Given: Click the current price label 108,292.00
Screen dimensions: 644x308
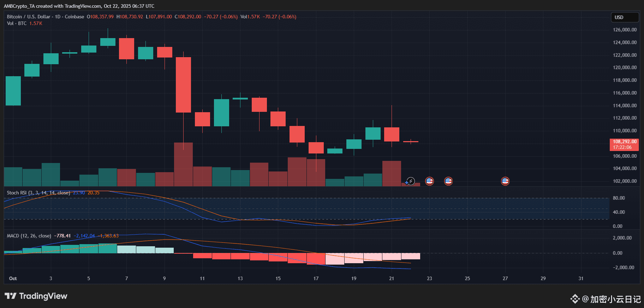Looking at the screenshot, I should (x=624, y=144).
